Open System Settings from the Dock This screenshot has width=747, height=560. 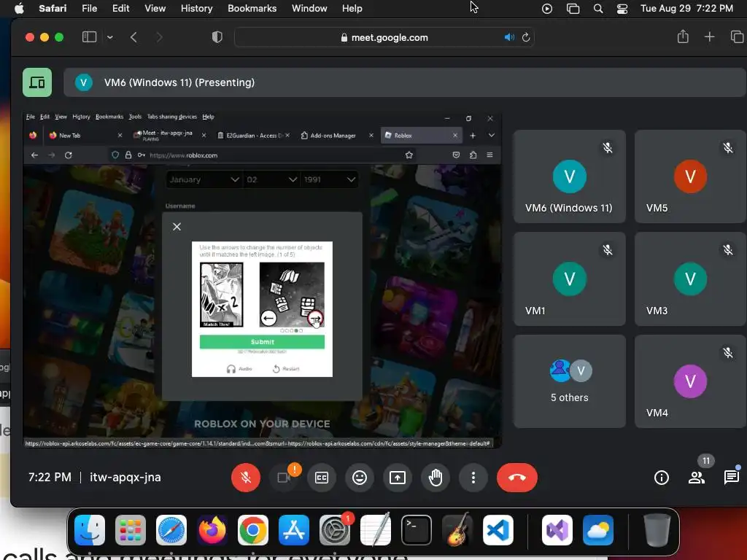coord(334,530)
